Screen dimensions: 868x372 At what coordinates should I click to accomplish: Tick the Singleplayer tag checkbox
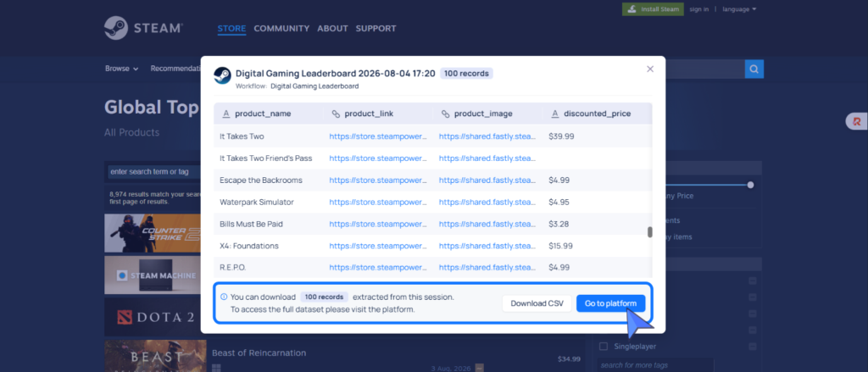click(x=604, y=347)
